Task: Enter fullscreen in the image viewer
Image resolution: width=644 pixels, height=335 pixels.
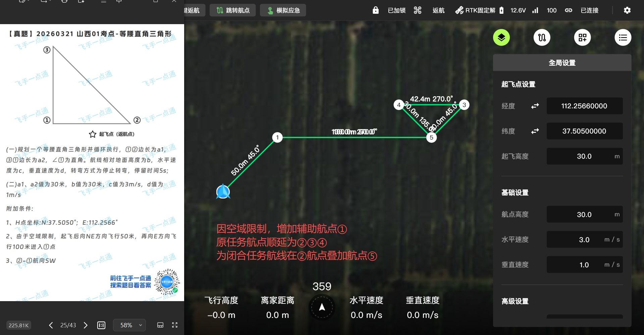Action: pos(175,325)
